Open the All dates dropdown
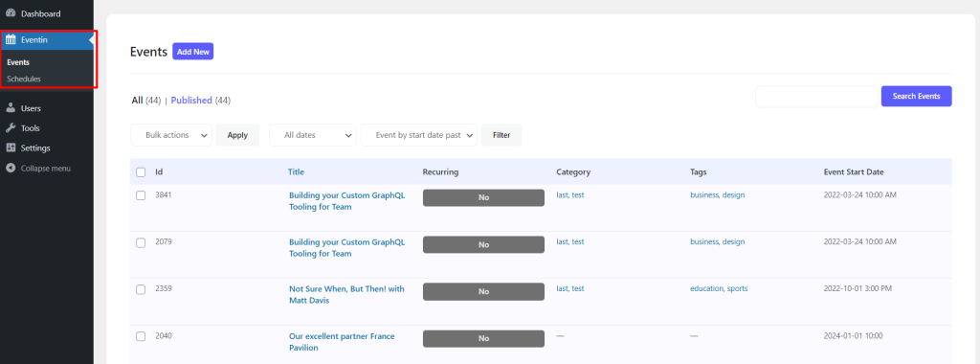 (x=313, y=135)
